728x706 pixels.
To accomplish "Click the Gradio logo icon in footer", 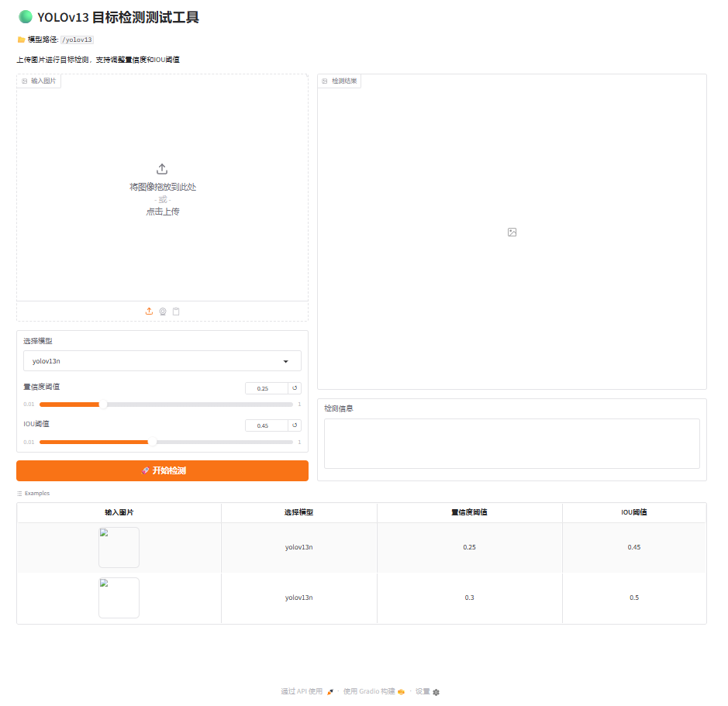I will (x=401, y=692).
